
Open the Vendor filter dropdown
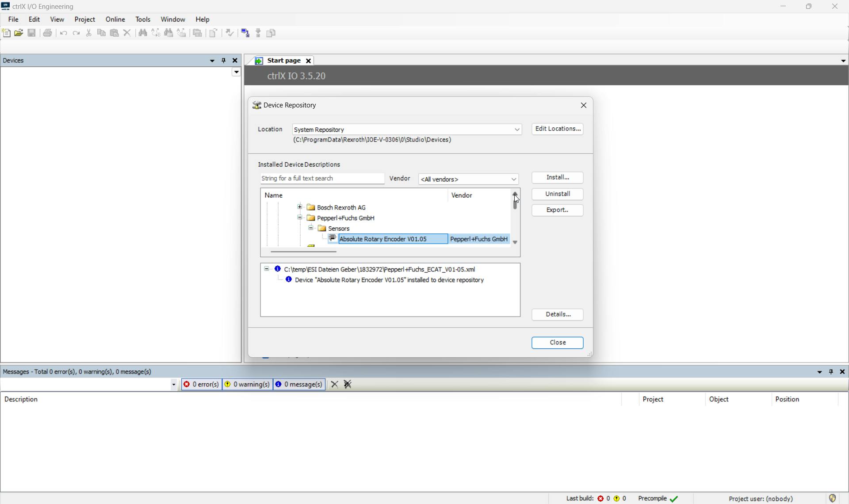513,179
